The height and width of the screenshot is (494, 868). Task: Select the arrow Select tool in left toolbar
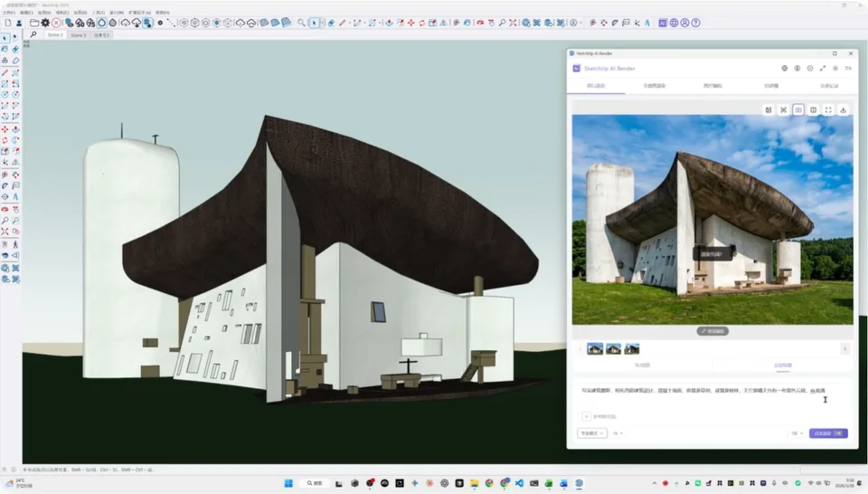[x=5, y=38]
